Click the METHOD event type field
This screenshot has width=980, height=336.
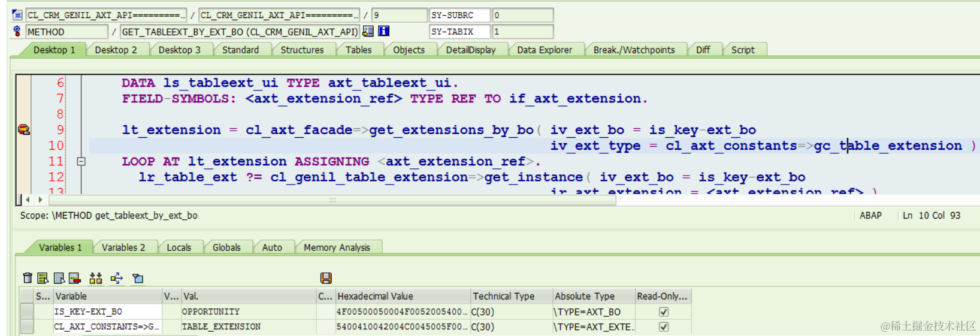67,32
